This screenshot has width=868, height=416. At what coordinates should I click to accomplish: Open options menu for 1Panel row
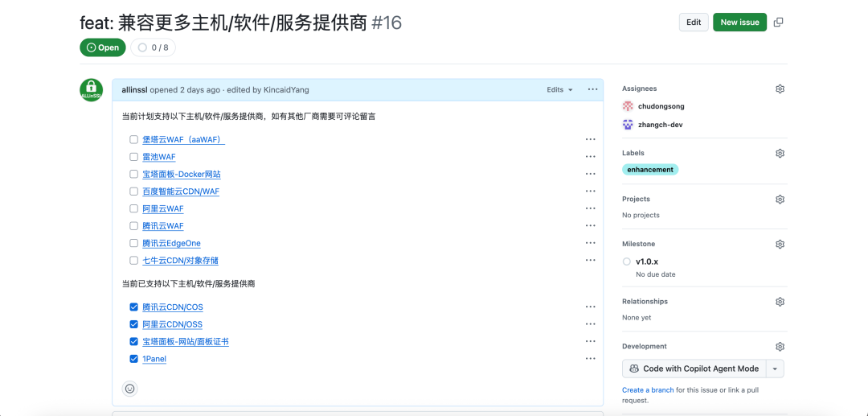coord(591,358)
